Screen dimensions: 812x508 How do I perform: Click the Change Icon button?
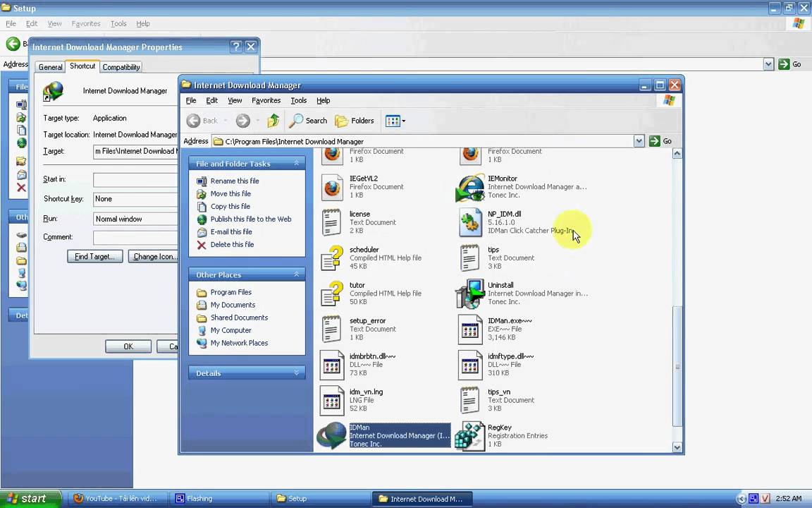click(153, 256)
